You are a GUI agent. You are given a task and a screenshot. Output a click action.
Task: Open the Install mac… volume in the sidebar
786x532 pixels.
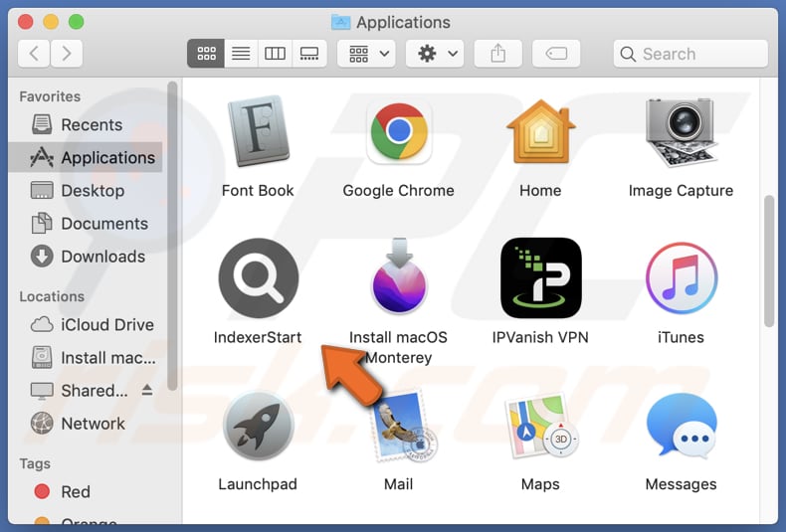(86, 358)
